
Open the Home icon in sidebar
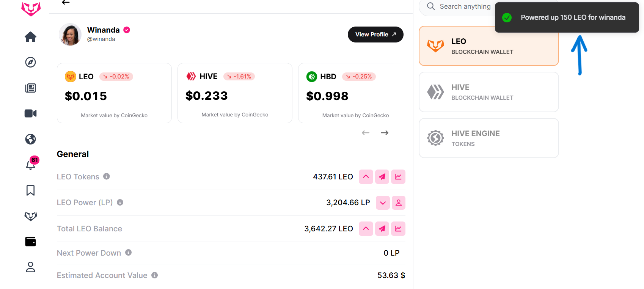pyautogui.click(x=30, y=37)
